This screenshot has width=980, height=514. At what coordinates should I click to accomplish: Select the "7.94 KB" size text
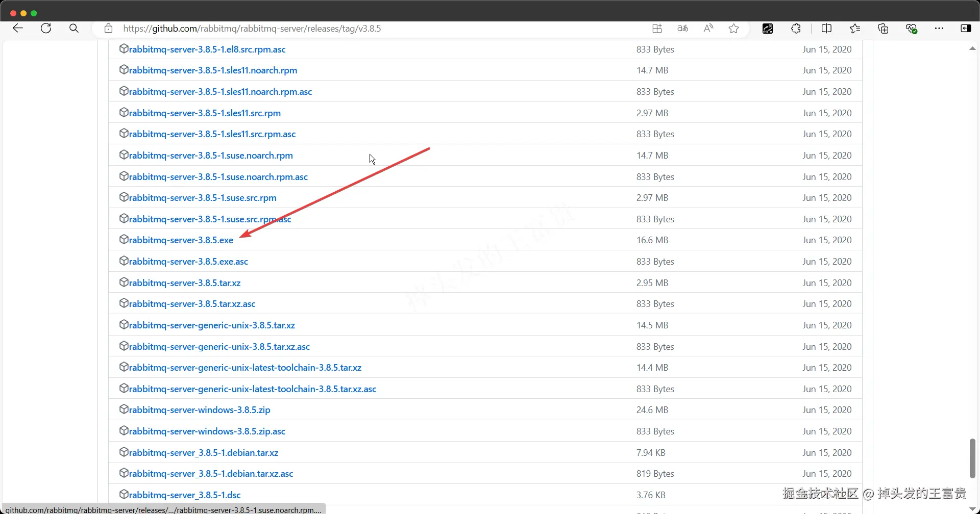[x=651, y=453]
